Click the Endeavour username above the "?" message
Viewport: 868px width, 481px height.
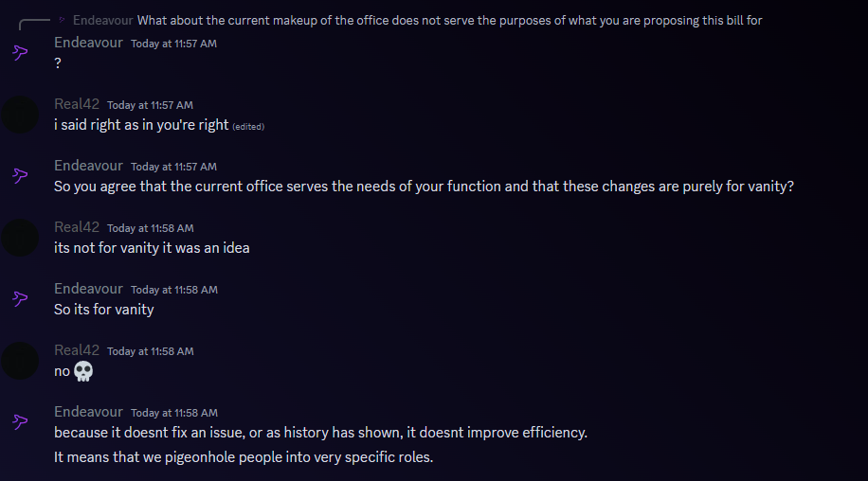(x=88, y=43)
